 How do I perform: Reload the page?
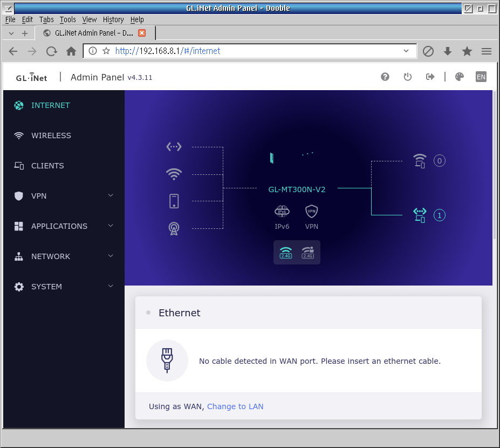52,51
